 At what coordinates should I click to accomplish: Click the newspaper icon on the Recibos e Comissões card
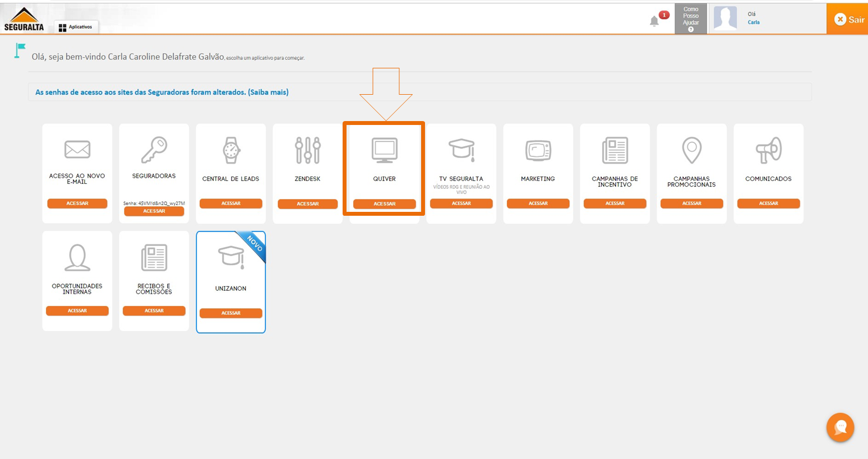coord(154,258)
